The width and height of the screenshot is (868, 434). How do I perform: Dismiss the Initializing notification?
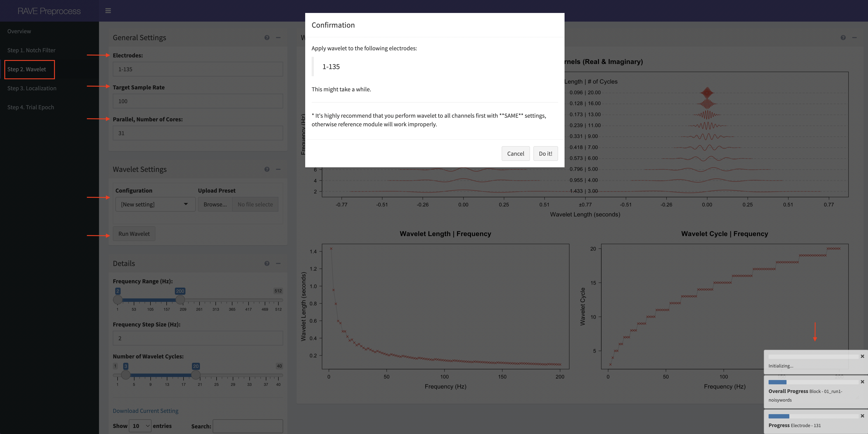(862, 356)
